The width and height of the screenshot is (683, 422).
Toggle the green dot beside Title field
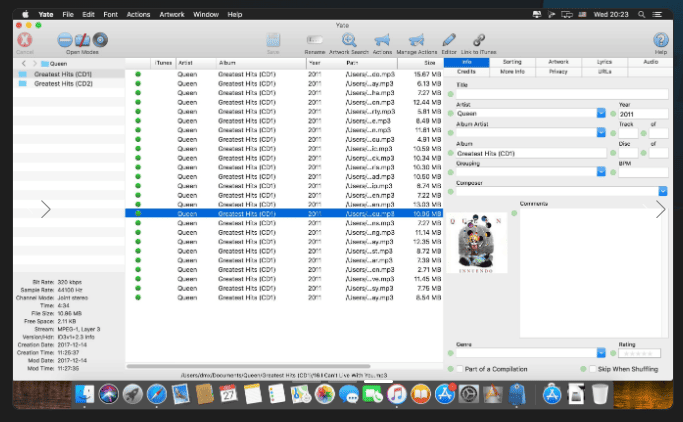pos(450,94)
